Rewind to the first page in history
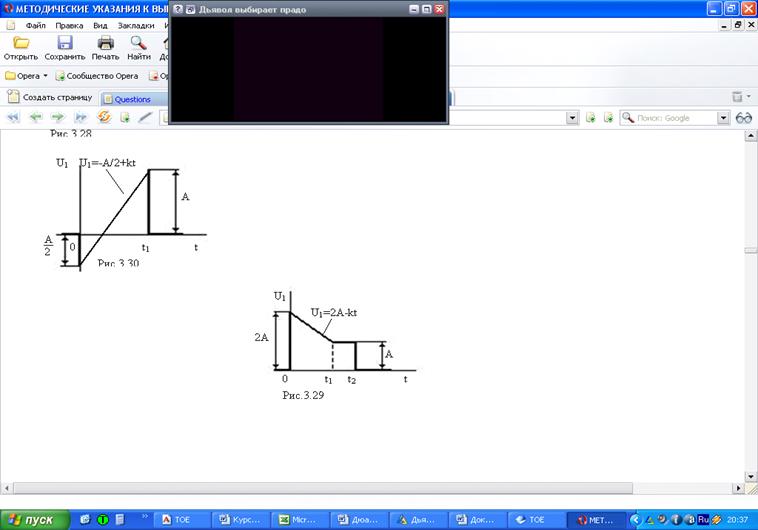758x530 pixels. [13, 118]
